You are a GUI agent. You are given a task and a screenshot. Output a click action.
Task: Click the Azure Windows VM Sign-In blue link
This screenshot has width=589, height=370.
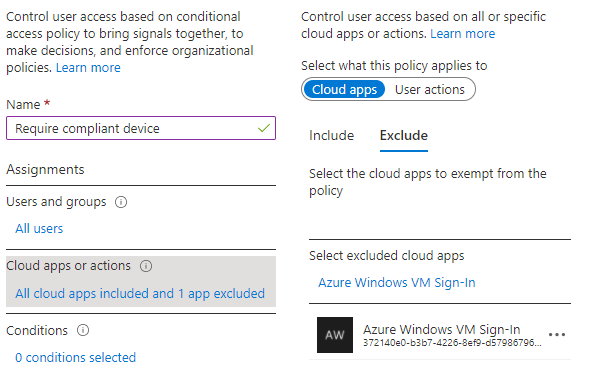397,282
